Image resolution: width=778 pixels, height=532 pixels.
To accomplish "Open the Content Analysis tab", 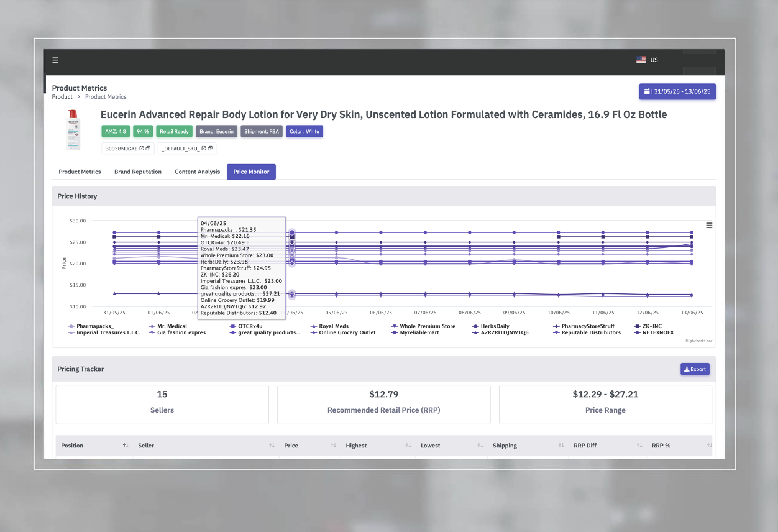I will point(198,172).
